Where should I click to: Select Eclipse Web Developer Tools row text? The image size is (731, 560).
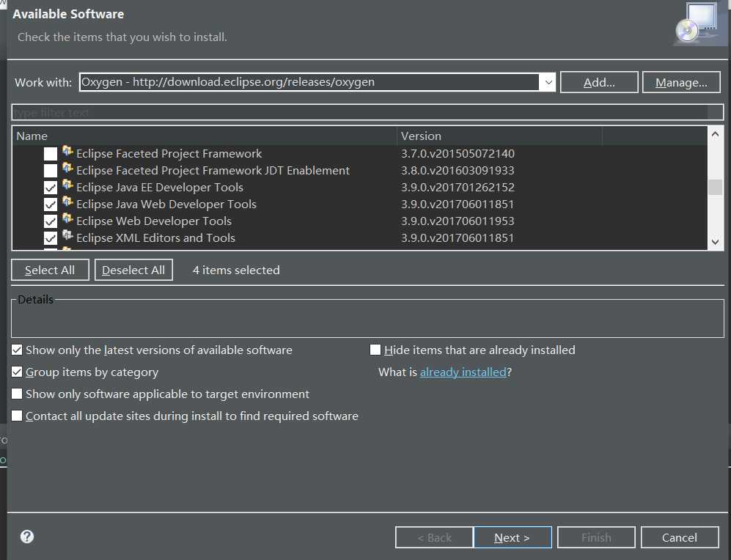pyautogui.click(x=154, y=221)
